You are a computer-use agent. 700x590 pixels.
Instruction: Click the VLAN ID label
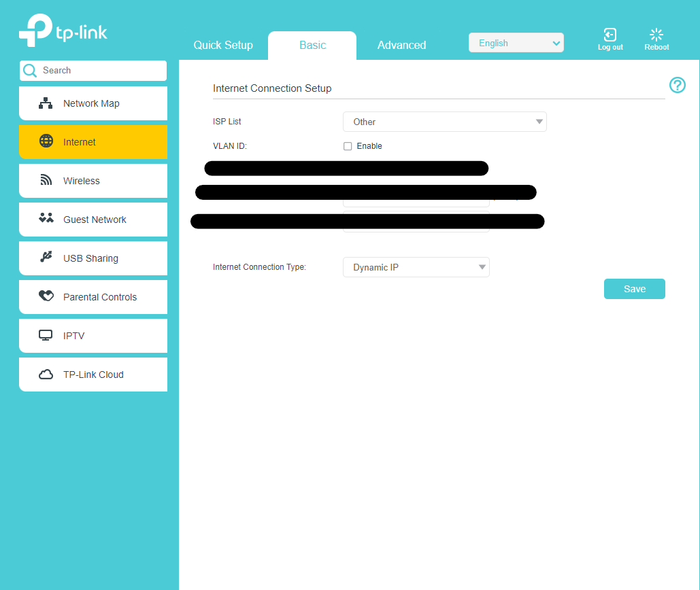pyautogui.click(x=229, y=146)
